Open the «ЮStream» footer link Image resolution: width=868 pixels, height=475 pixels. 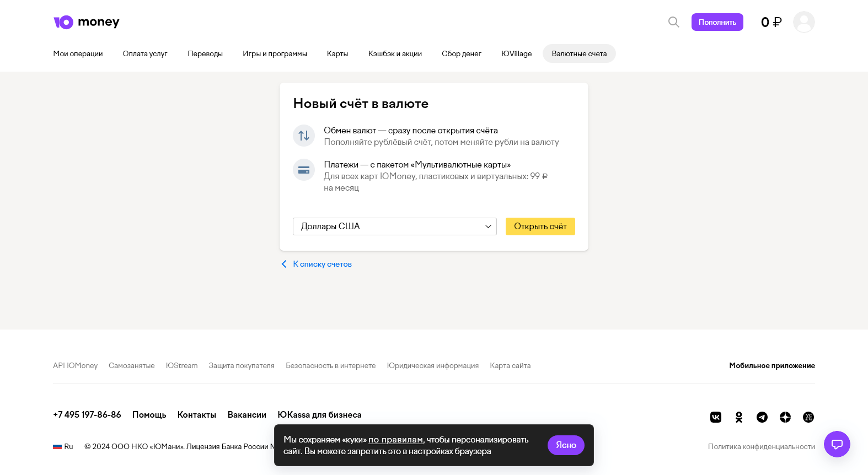(x=181, y=365)
